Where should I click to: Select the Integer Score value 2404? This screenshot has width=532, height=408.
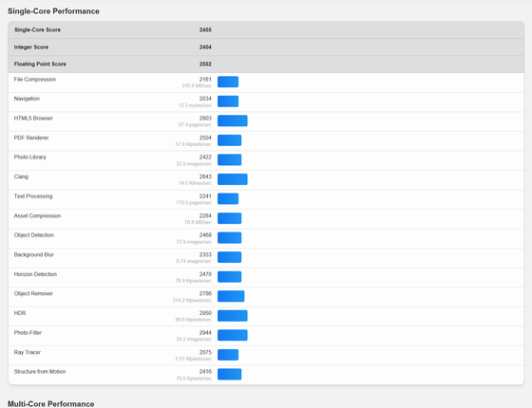[205, 47]
